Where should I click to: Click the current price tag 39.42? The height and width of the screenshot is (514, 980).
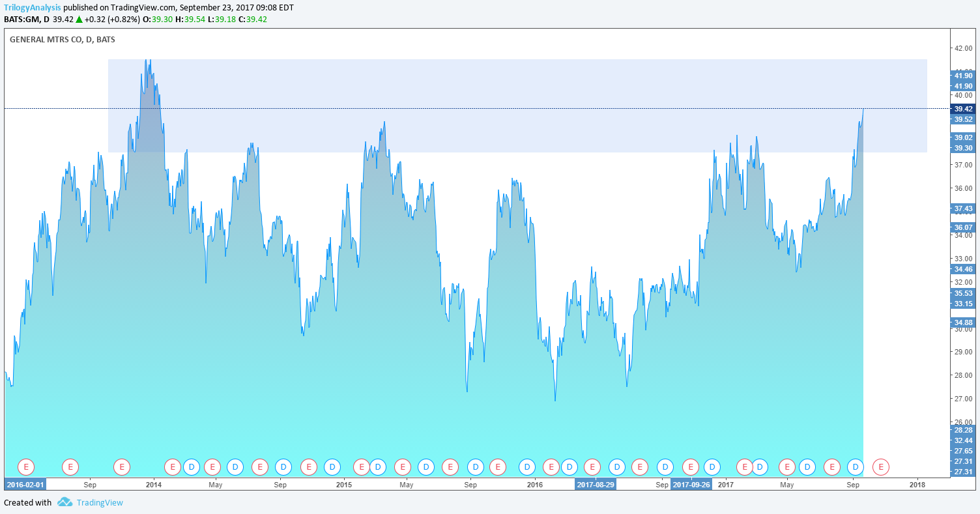(963, 109)
